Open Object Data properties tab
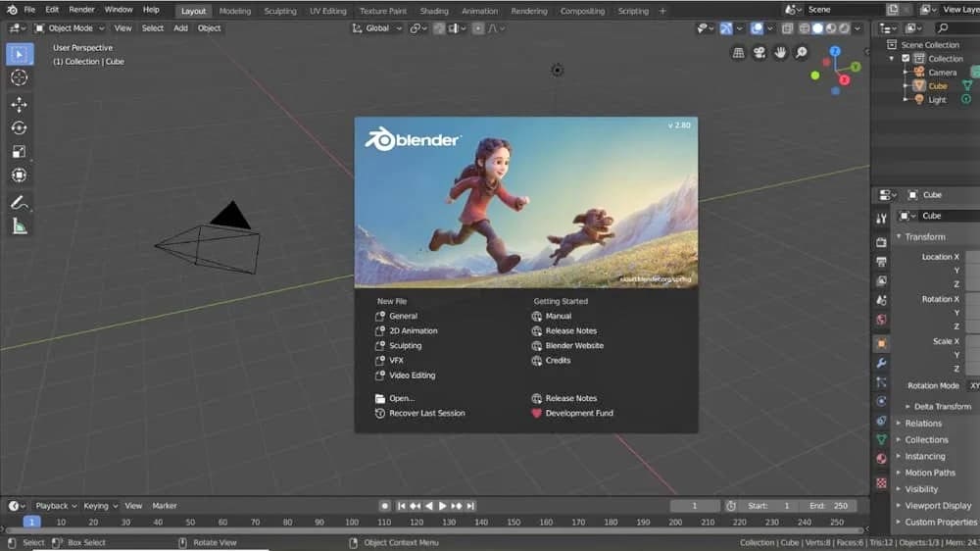This screenshot has width=980, height=551. click(881, 439)
